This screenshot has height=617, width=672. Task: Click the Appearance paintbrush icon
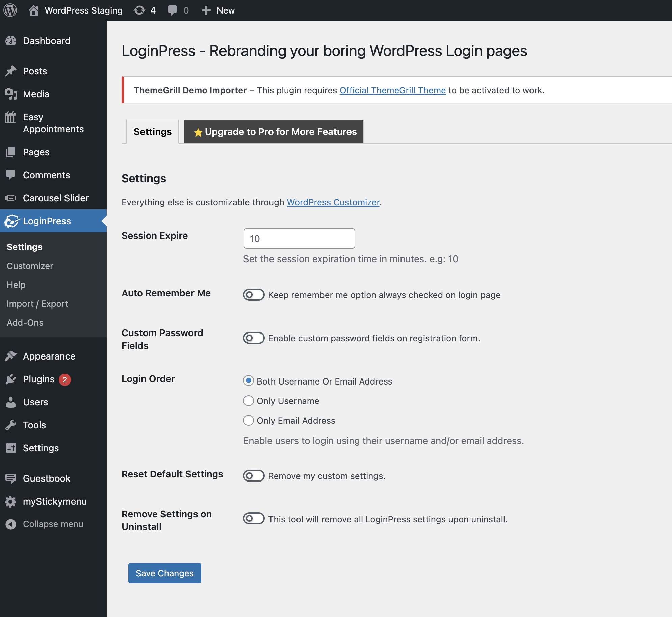pos(11,356)
